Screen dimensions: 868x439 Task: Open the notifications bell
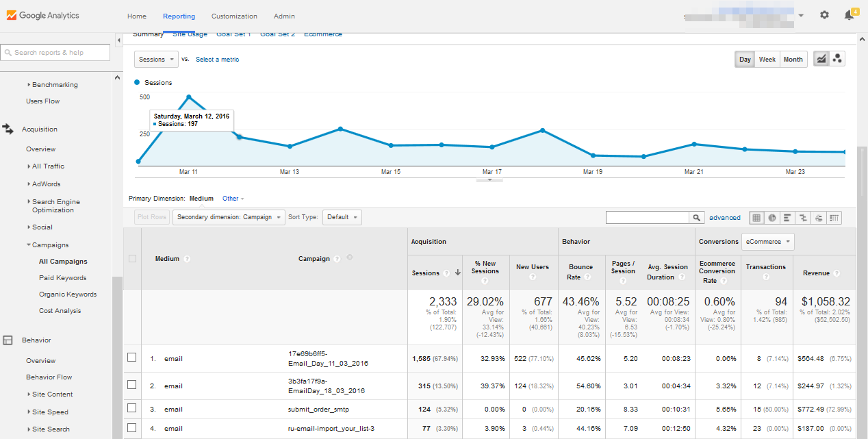pyautogui.click(x=849, y=15)
